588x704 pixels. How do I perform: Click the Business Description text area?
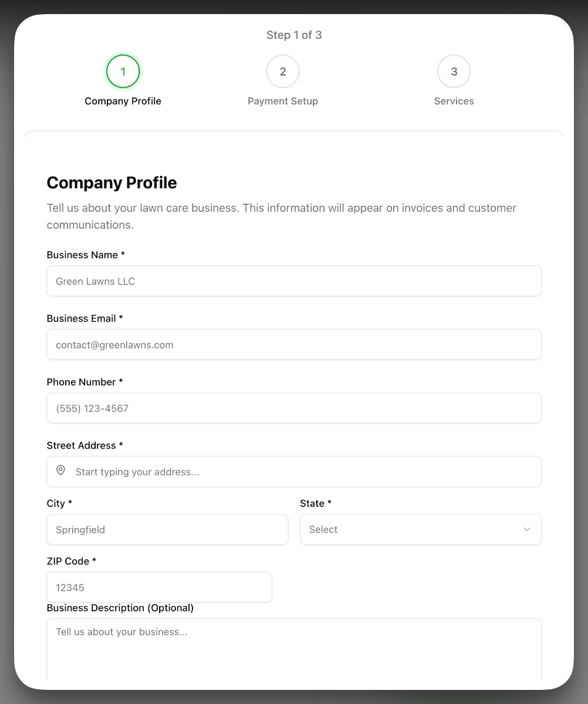click(x=294, y=645)
